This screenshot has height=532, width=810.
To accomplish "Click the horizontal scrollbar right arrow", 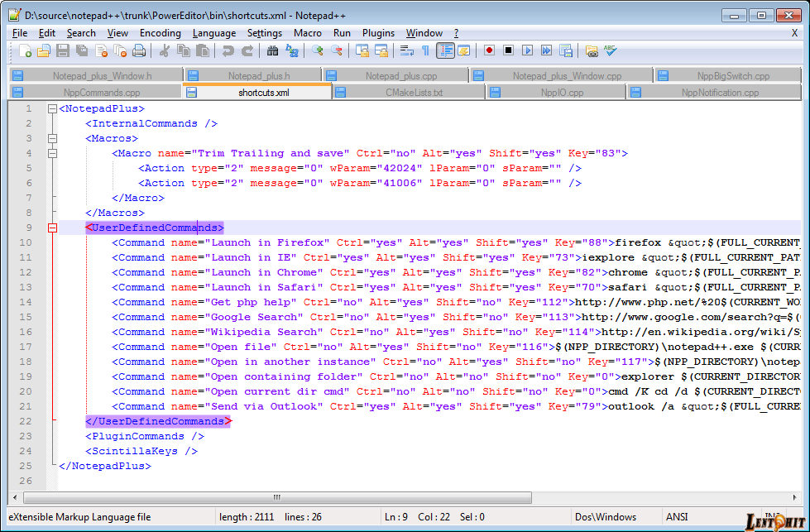I will coord(794,497).
